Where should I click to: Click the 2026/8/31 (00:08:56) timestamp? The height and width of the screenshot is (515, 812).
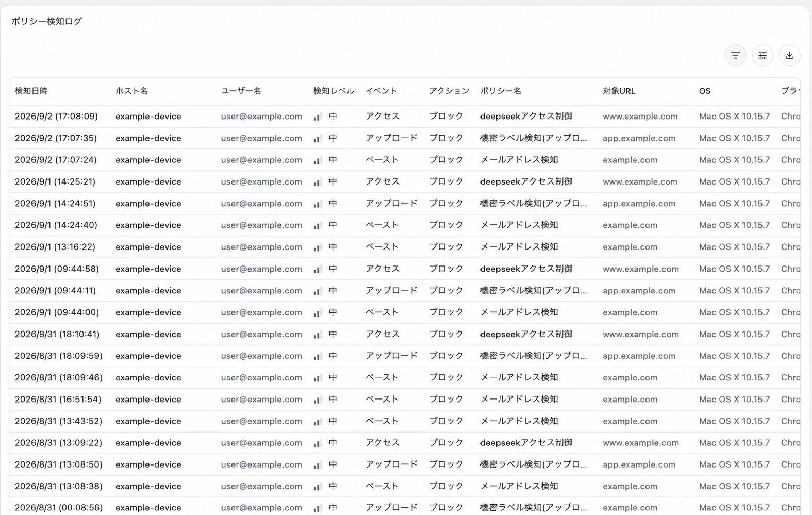click(59, 508)
